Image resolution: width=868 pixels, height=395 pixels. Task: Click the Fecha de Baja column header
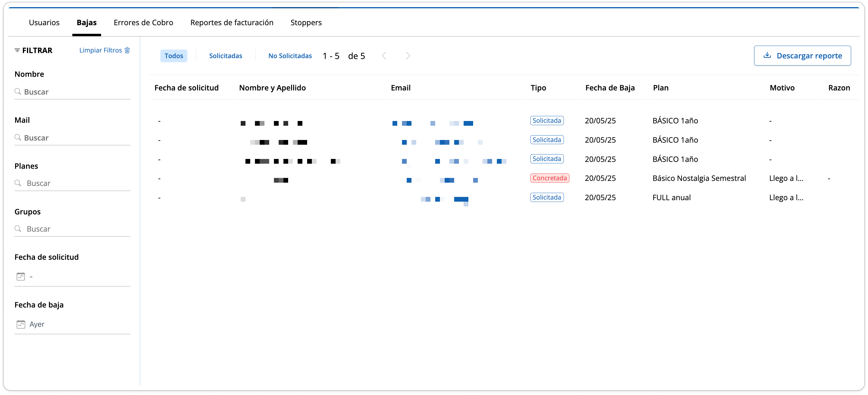tap(610, 87)
